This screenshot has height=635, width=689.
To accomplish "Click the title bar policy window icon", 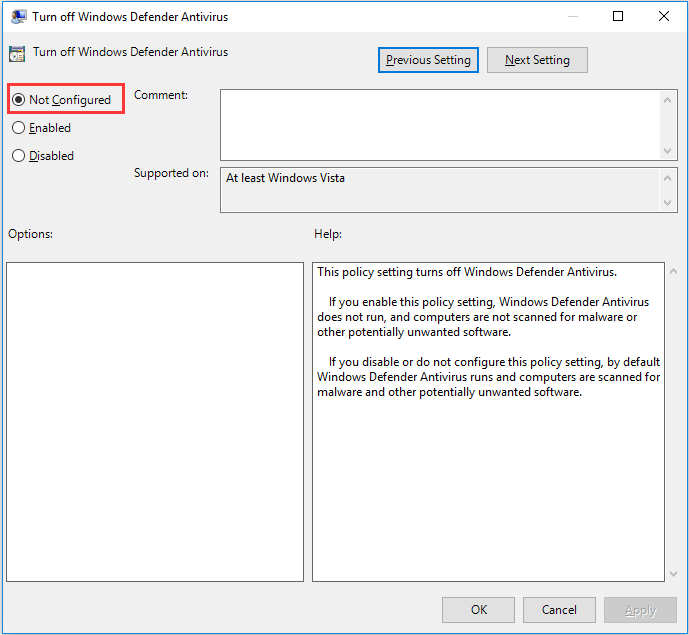I will click(x=18, y=17).
